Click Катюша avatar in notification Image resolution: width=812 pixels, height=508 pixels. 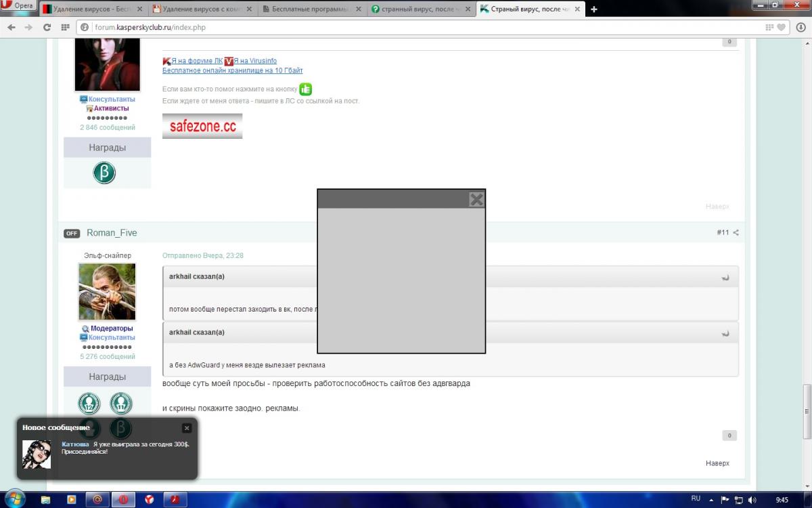point(37,454)
